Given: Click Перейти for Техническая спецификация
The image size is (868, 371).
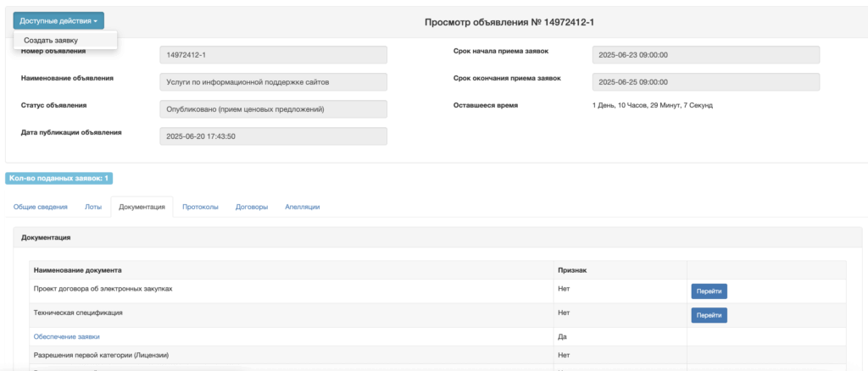Looking at the screenshot, I should tap(709, 315).
